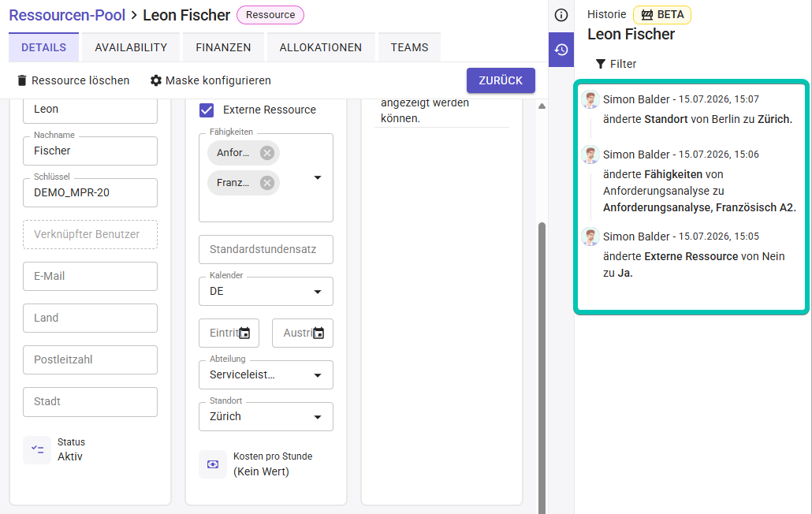Follow the Ressourcen-Pool breadcrumb link
812x514 pixels.
67,15
